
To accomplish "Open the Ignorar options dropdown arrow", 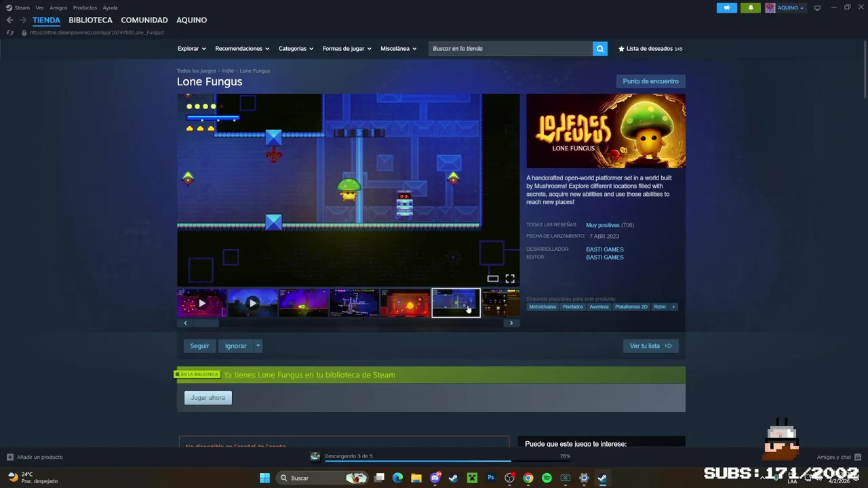I will [x=258, y=346].
